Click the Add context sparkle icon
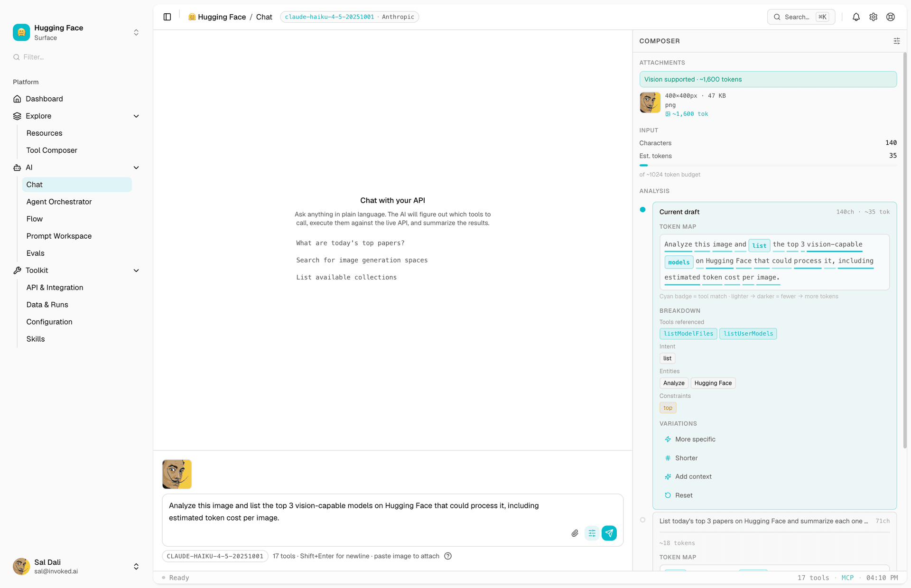The image size is (911, 588). pyautogui.click(x=668, y=477)
